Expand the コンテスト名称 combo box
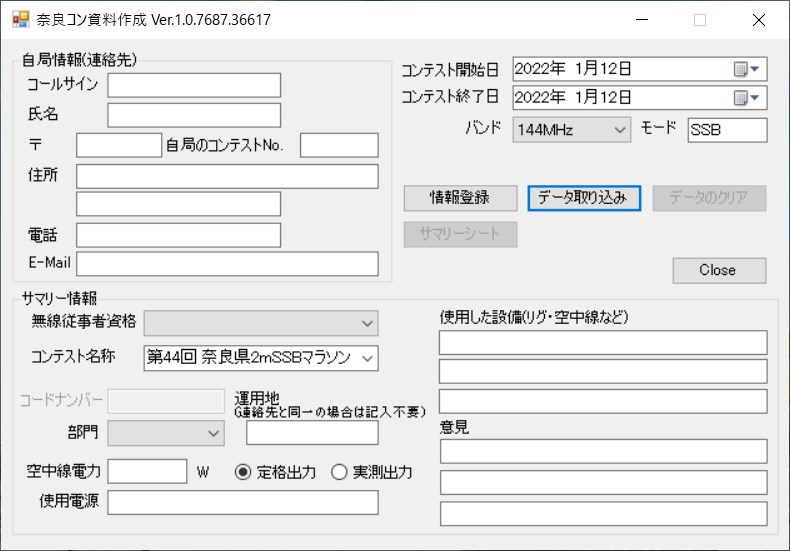Screen dimensions: 790x551 pos(367,357)
